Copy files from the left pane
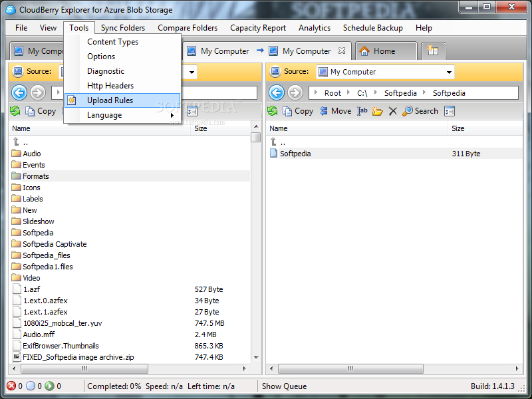 (x=41, y=111)
